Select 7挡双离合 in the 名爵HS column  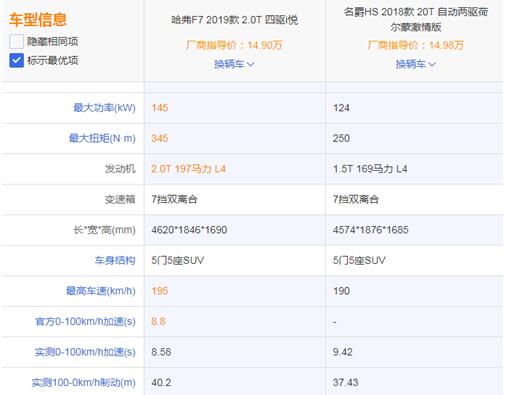pos(356,199)
